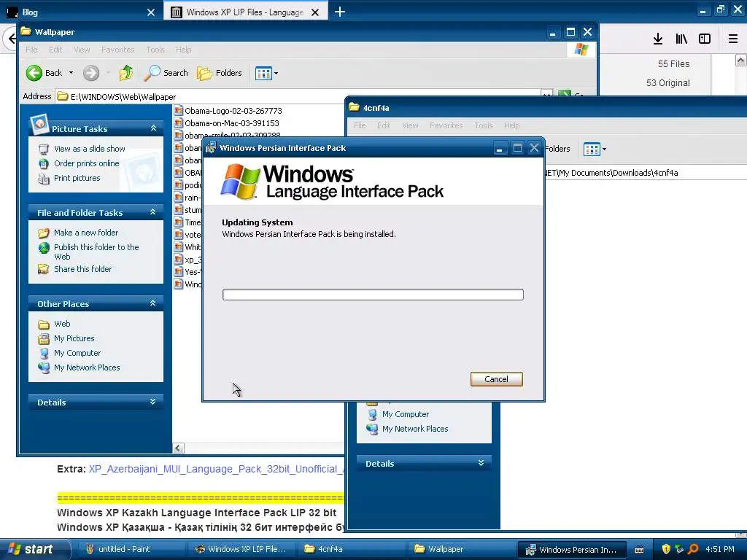Open browser library icon
747x560 pixels.
point(681,39)
